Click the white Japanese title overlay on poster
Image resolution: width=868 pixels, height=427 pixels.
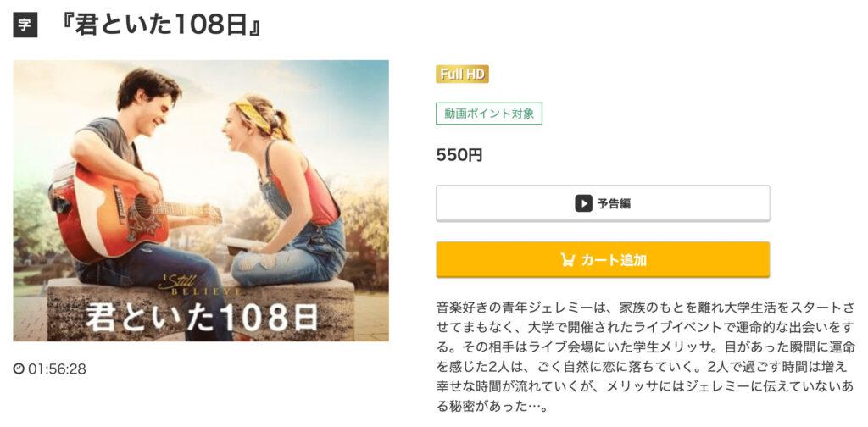coord(202,316)
